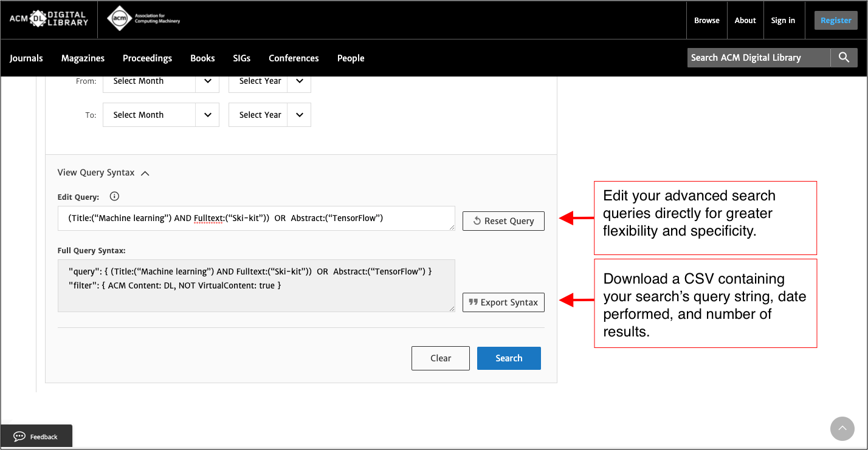Screen dimensions: 868x450
Task: Click the Register button
Action: [x=836, y=19]
